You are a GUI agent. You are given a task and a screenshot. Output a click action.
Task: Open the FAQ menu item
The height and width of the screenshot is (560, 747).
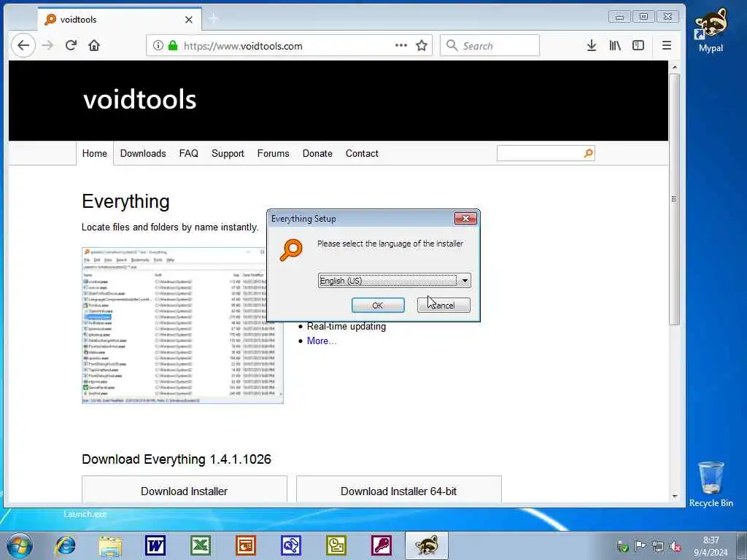pos(189,153)
